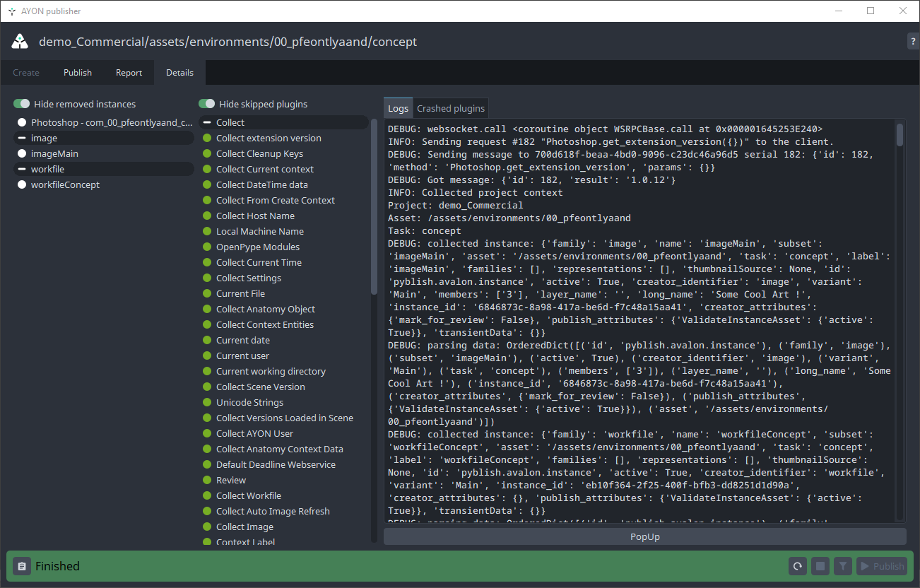
Task: Click the reset/refresh icon beside Publish
Action: tap(798, 566)
